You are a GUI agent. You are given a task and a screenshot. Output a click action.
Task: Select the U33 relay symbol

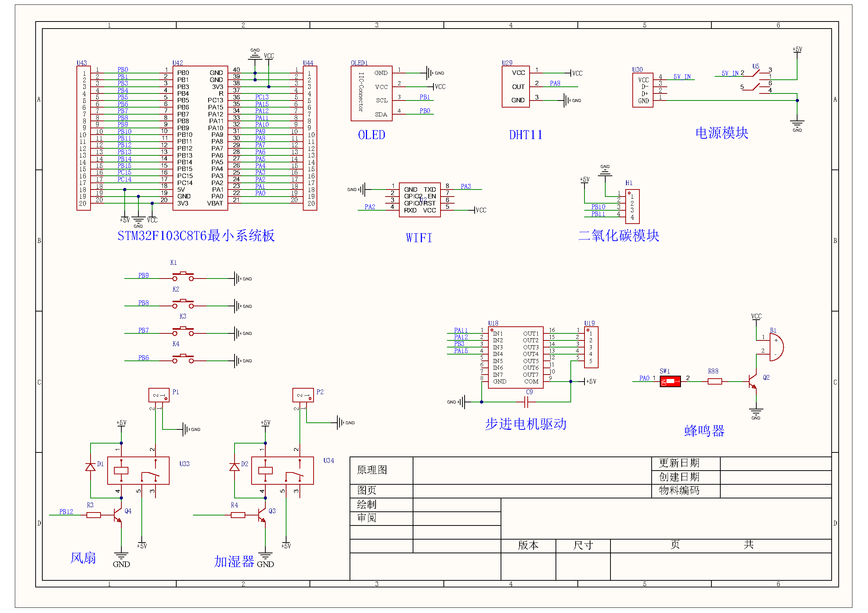click(x=138, y=471)
